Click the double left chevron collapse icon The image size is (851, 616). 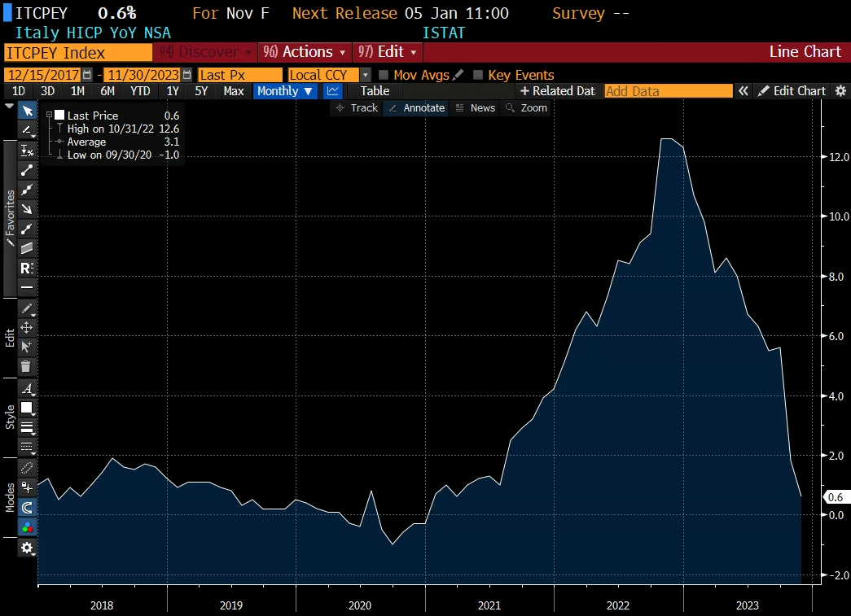pos(743,91)
